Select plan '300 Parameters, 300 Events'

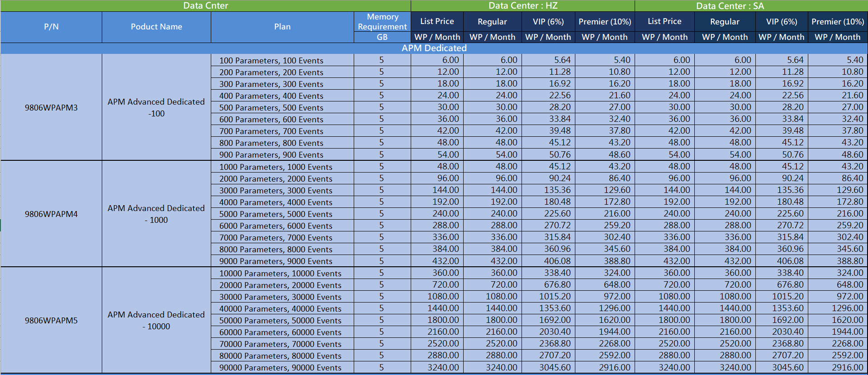pos(282,84)
